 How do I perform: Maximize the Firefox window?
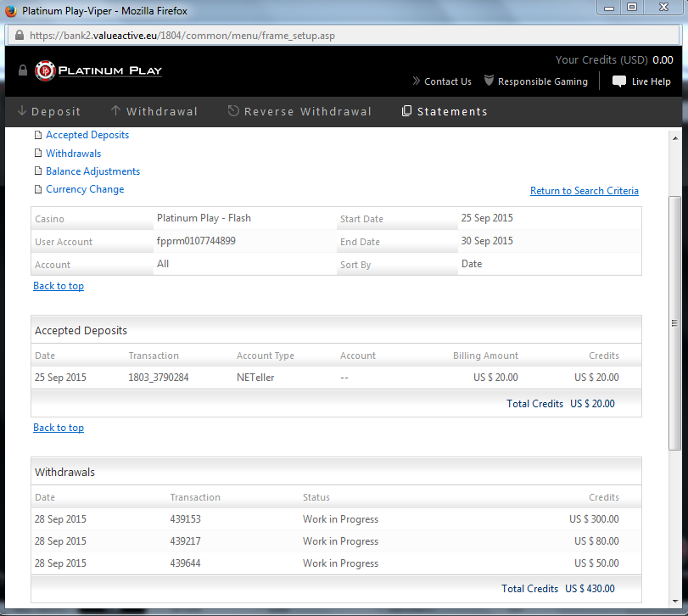(x=632, y=8)
